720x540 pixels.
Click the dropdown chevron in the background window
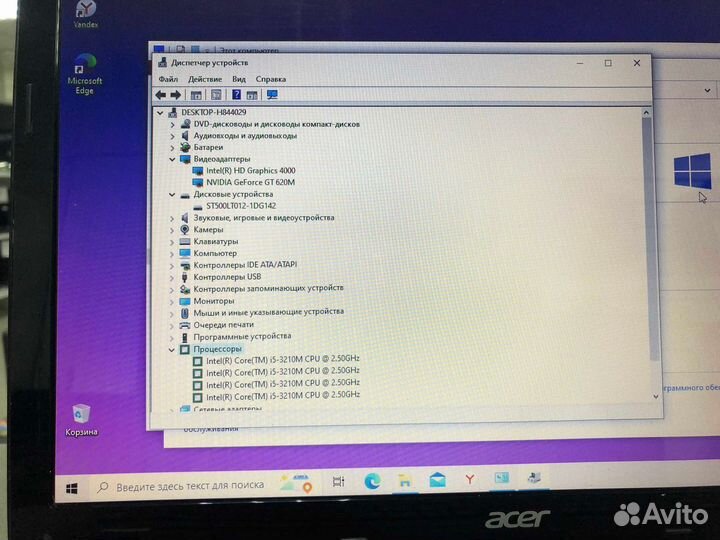click(707, 90)
